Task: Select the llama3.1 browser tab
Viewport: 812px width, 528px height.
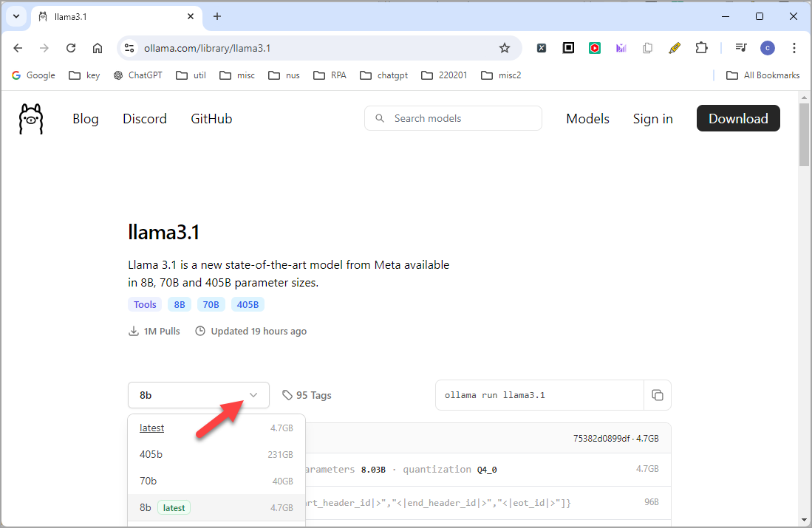Action: point(117,16)
